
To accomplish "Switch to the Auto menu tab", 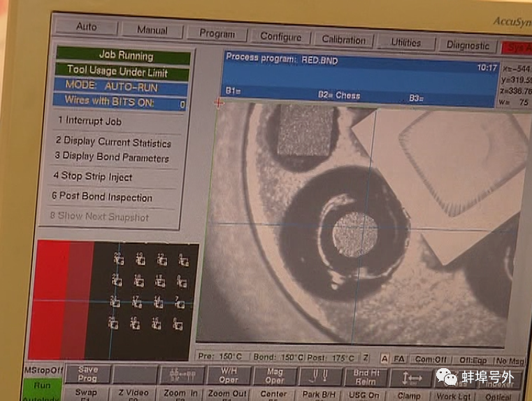I will point(87,27).
